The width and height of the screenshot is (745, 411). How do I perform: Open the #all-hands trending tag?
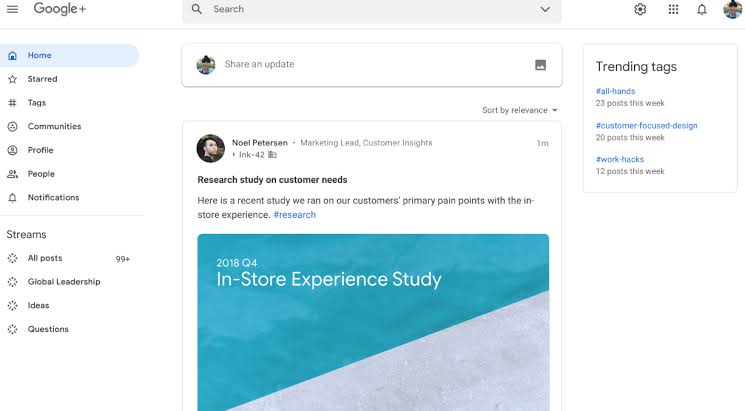tap(615, 91)
